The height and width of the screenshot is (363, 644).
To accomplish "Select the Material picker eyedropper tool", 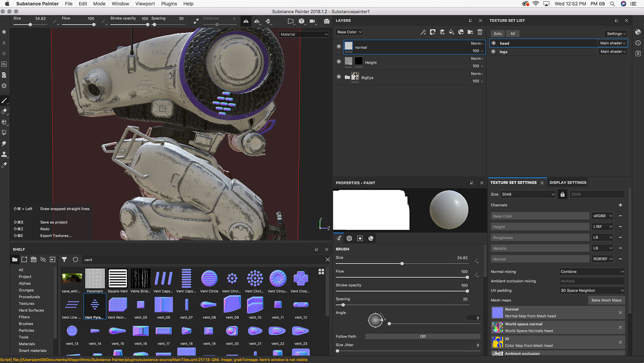I will pyautogui.click(x=4, y=165).
